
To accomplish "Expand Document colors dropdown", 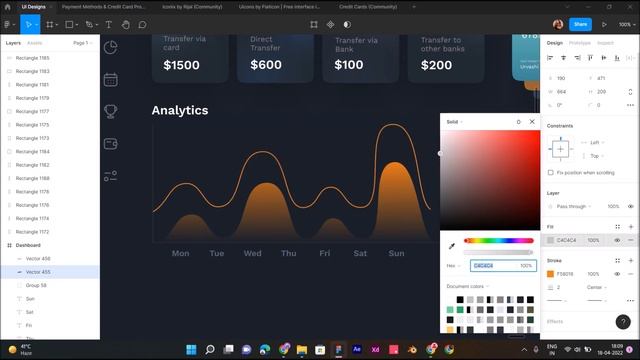I will [x=467, y=287].
